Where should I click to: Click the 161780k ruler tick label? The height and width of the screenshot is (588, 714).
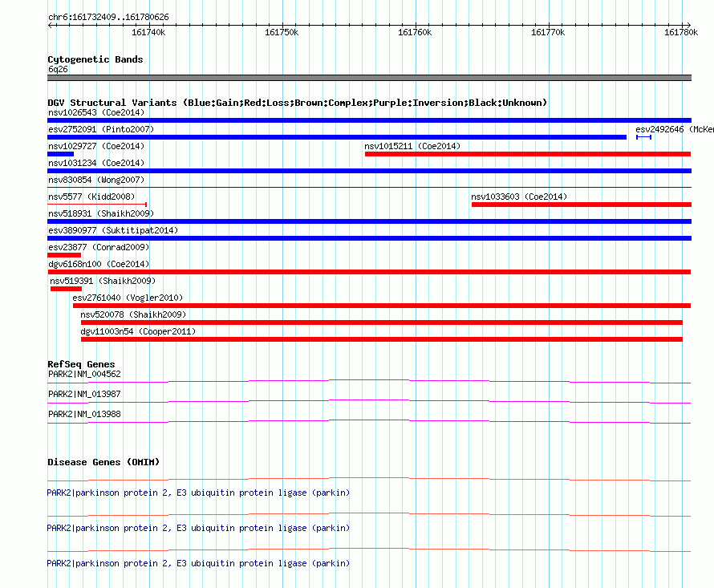[681, 32]
